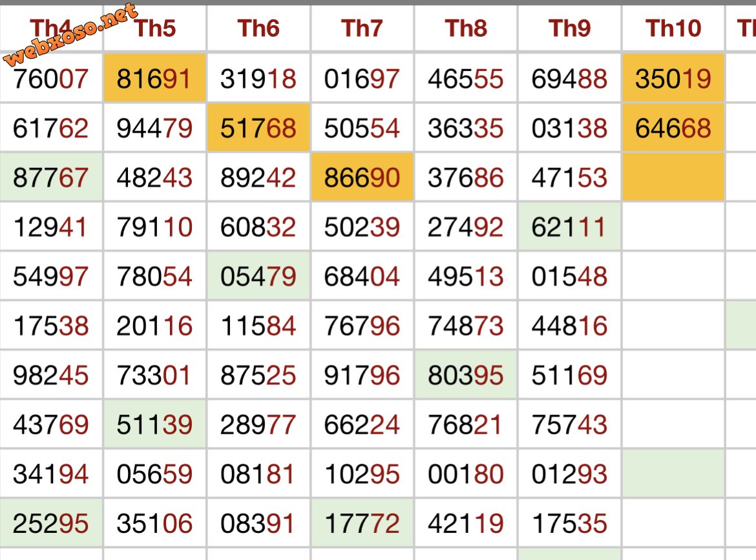Screen dimensions: 756x560
Task: Open the webxoso.net watermark logo
Action: (x=70, y=35)
